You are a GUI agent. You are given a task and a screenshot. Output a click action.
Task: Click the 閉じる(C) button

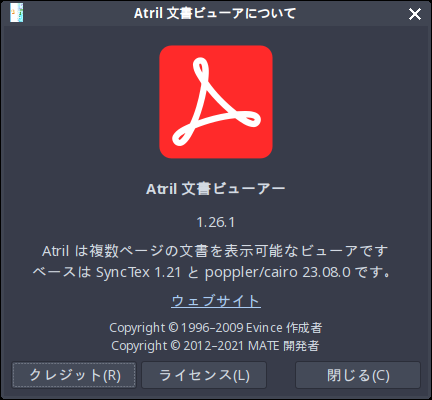(358, 375)
